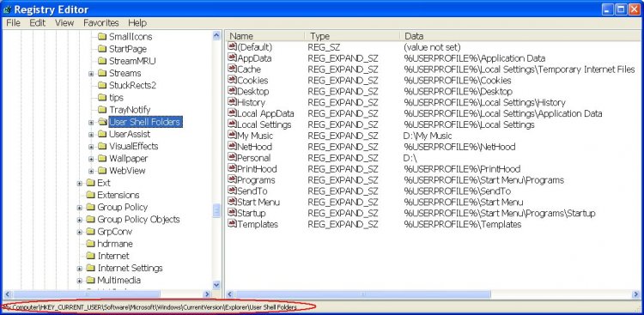
Task: Open the File menu
Action: tap(13, 23)
